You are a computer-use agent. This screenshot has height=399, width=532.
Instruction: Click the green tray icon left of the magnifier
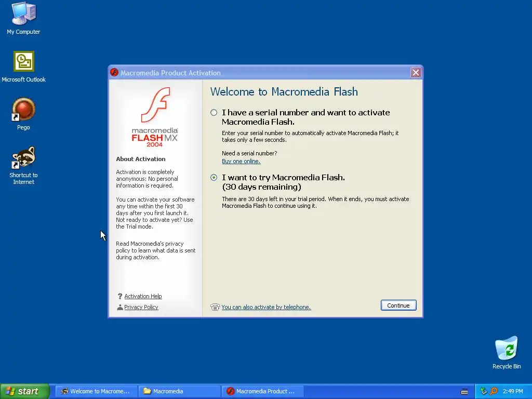pyautogui.click(x=484, y=391)
